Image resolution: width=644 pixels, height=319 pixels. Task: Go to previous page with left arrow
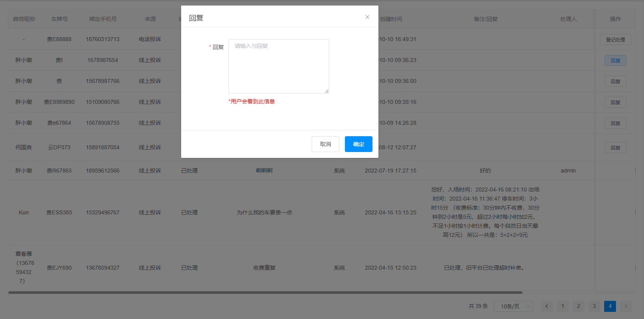(547, 306)
